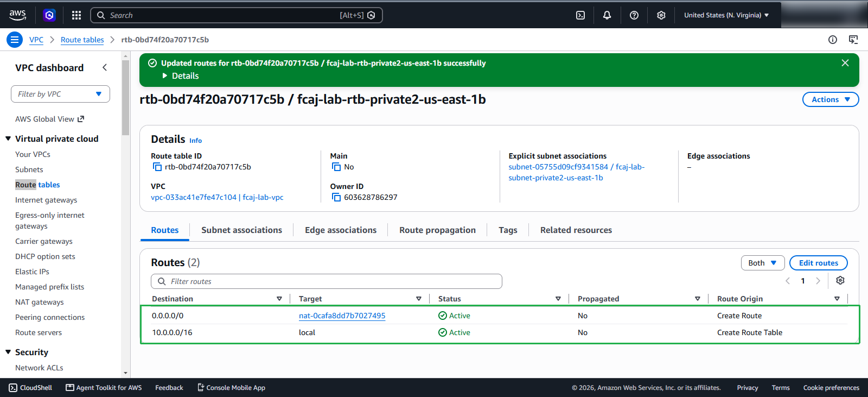Collapse the Virtual private cloud section
The width and height of the screenshot is (868, 397).
click(8, 138)
